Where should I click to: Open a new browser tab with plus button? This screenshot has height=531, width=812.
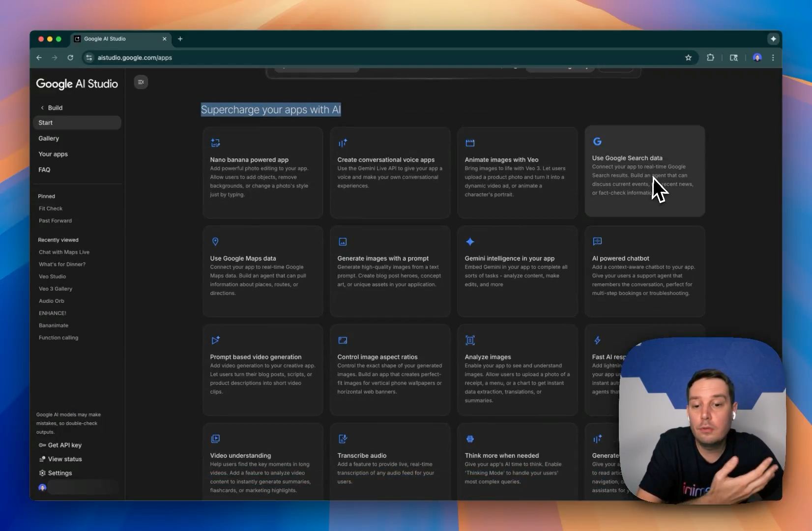point(180,39)
